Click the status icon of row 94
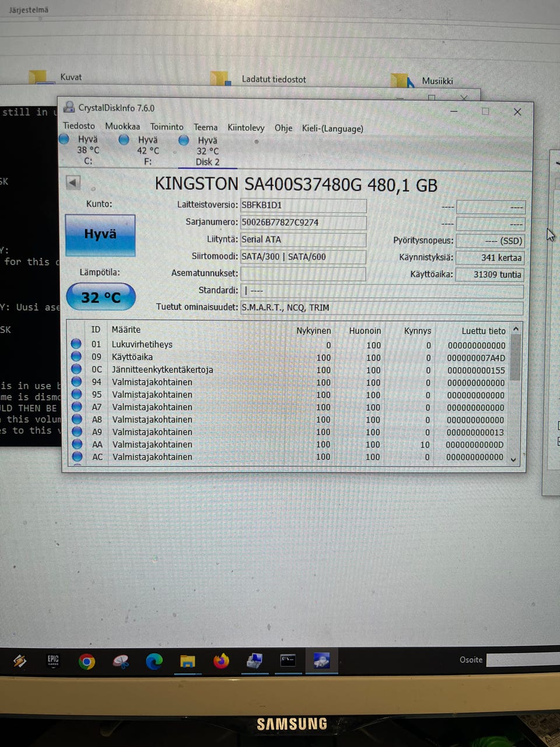The width and height of the screenshot is (560, 747). 76,381
